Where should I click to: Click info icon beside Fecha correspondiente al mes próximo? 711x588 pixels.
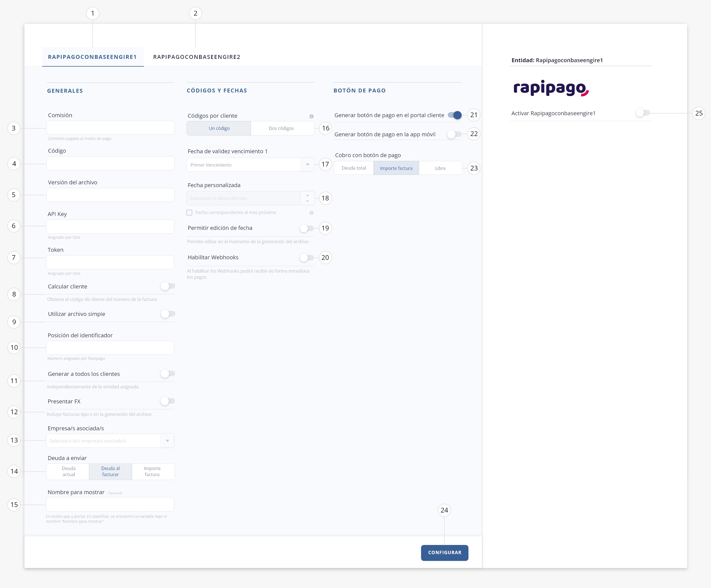coord(311,213)
